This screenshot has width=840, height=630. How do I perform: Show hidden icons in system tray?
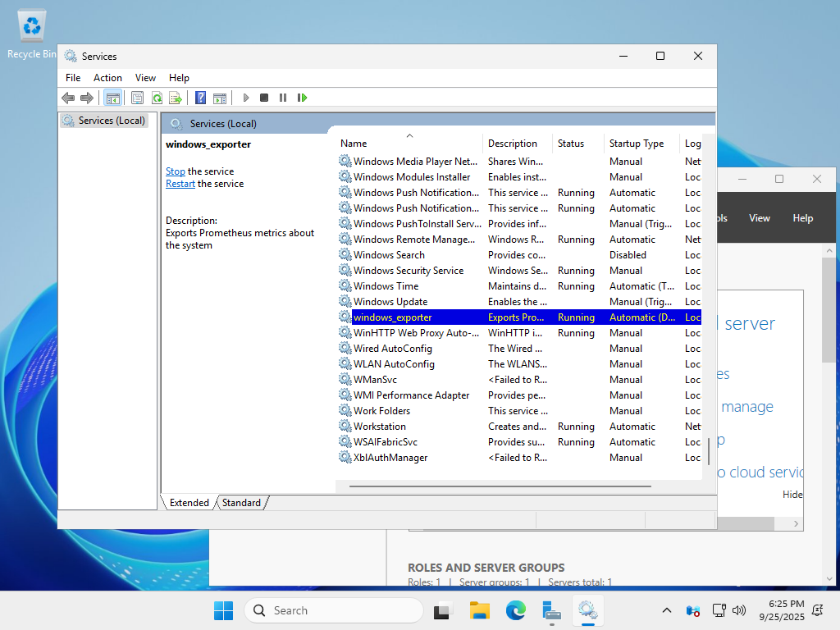[x=667, y=610]
